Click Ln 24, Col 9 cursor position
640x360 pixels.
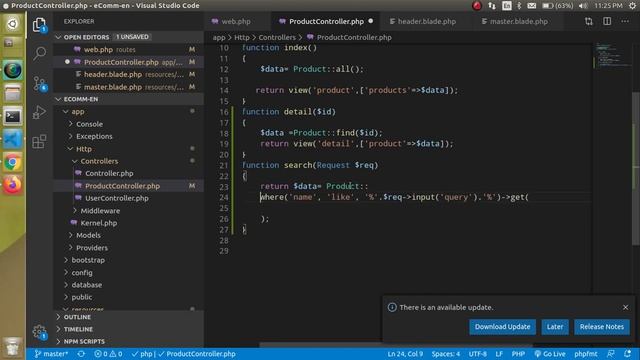click(x=405, y=354)
